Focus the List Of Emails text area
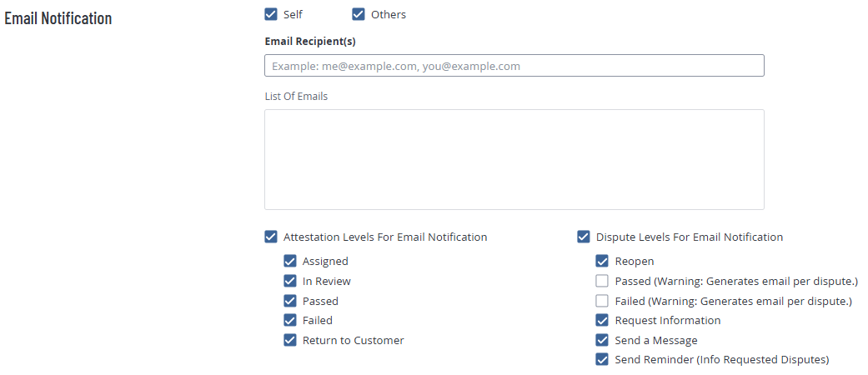 point(514,159)
